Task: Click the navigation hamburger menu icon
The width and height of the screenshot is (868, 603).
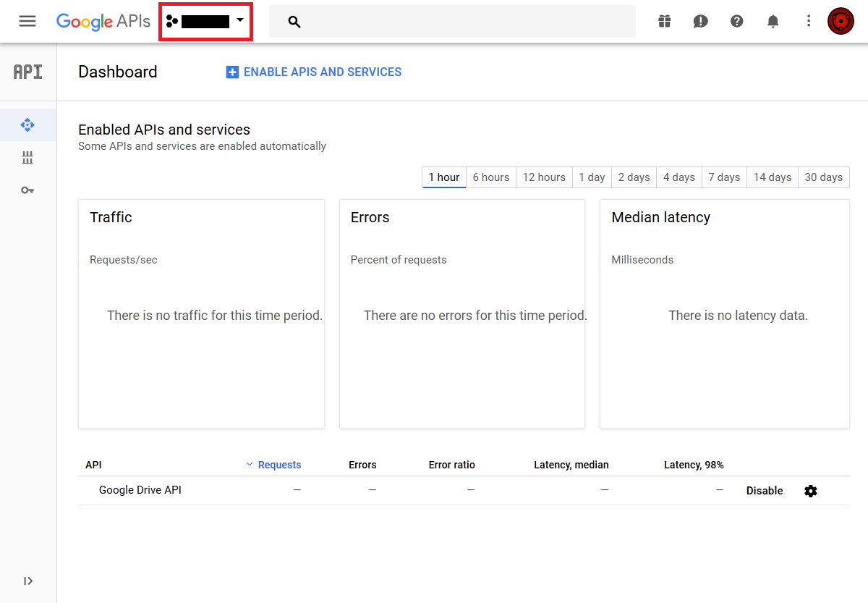Action: [27, 21]
